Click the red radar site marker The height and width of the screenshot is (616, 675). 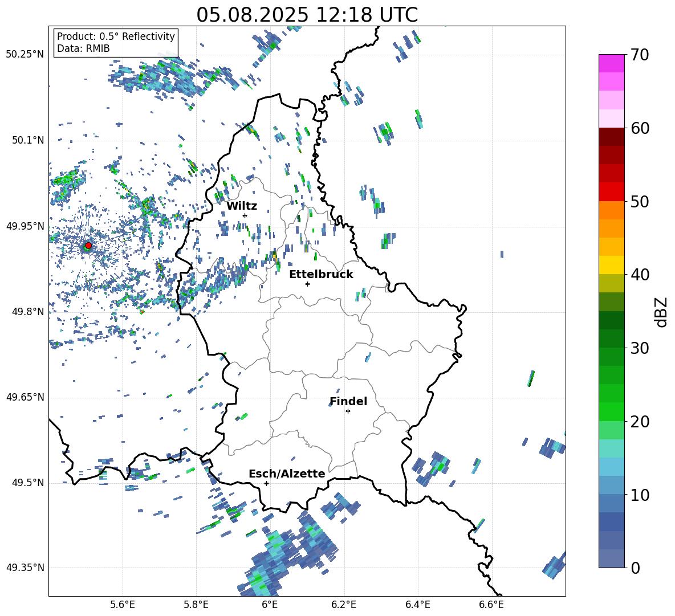coord(88,246)
